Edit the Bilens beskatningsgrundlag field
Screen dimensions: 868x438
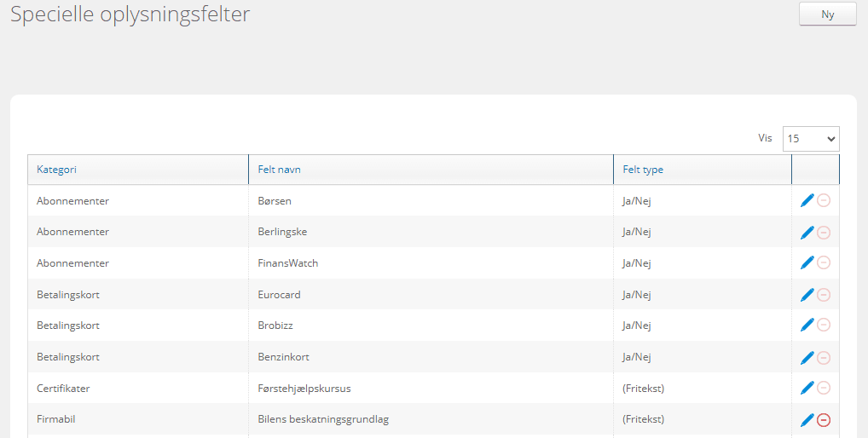pos(807,419)
